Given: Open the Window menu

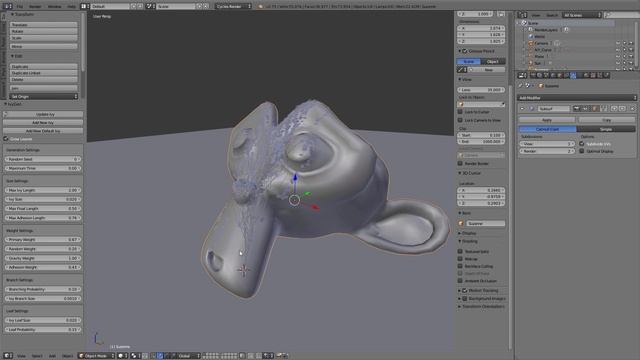Looking at the screenshot, I should click(54, 7).
